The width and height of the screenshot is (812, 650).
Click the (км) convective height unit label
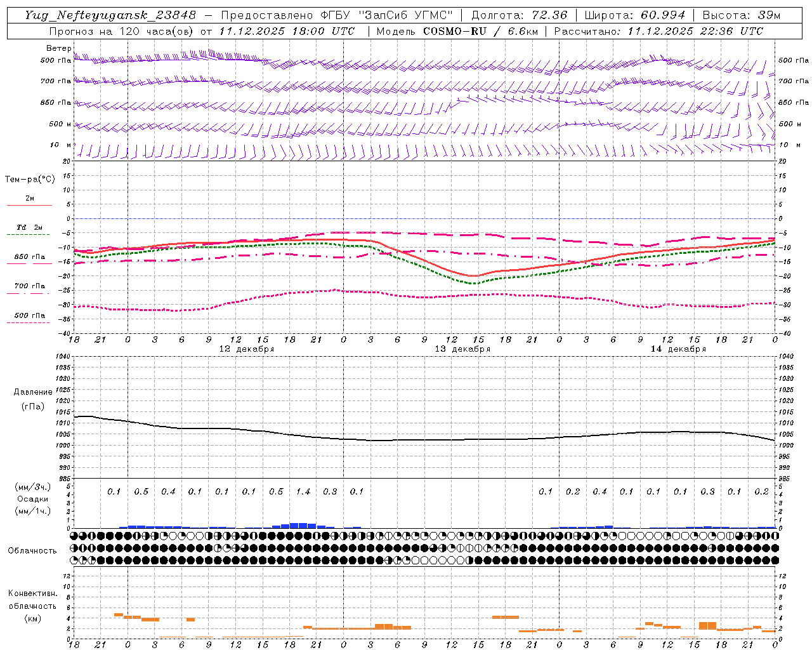point(33,618)
